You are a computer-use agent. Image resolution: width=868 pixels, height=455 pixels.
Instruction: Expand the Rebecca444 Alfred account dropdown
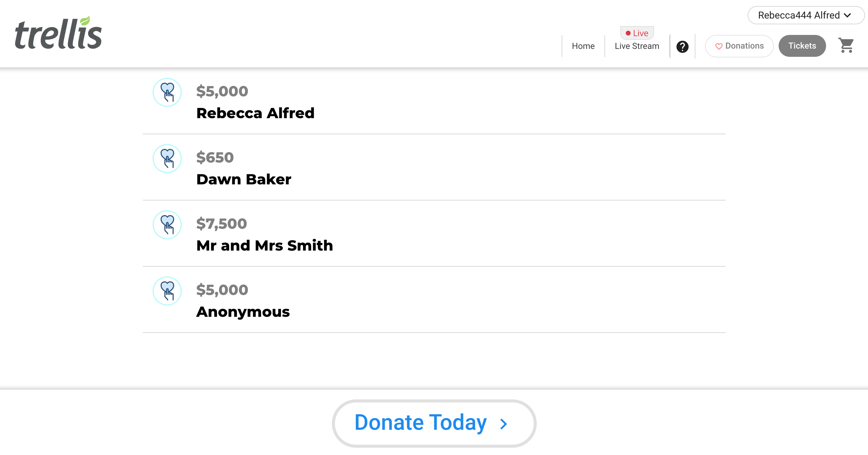click(x=805, y=15)
